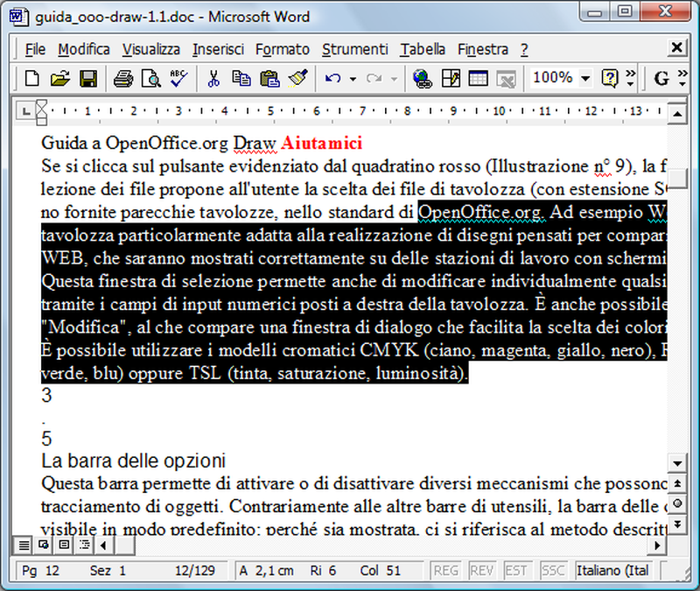Open the Redo history dropdown arrow
The height and width of the screenshot is (591, 700).
coord(394,79)
